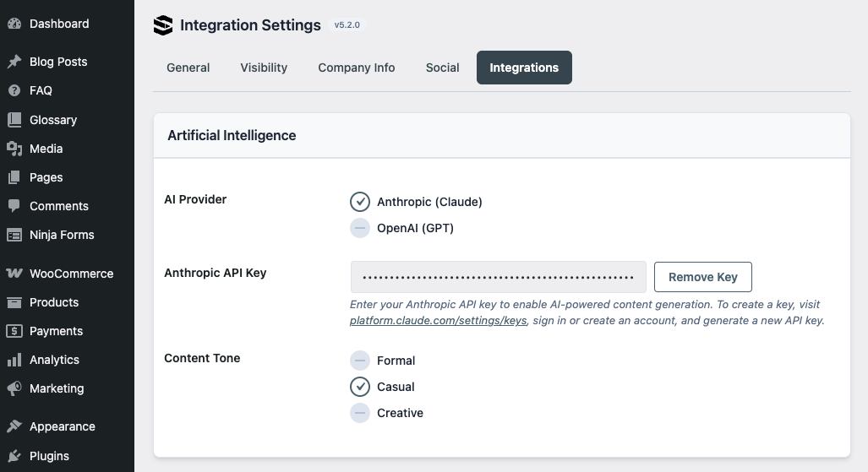Choose the Casual content tone
Viewport: 868px width, 472px height.
point(360,387)
